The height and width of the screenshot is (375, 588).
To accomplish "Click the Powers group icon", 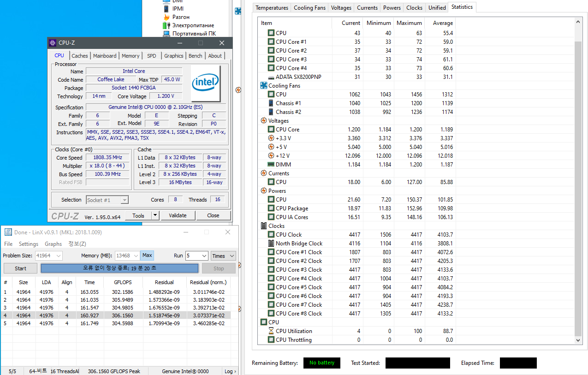I will [x=264, y=191].
